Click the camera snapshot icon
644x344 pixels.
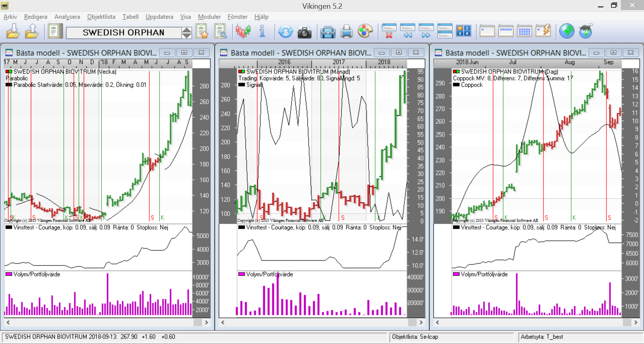[x=305, y=32]
